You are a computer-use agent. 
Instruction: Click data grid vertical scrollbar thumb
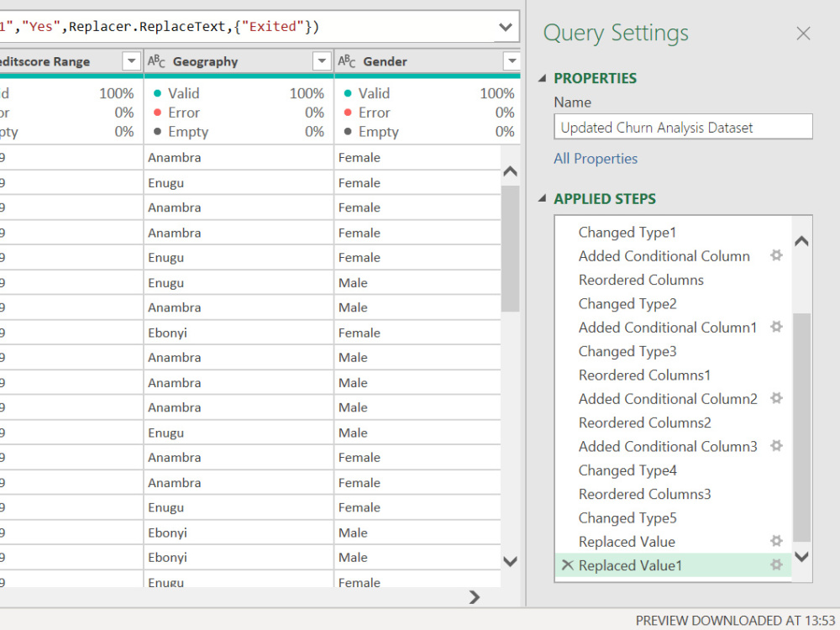click(510, 249)
